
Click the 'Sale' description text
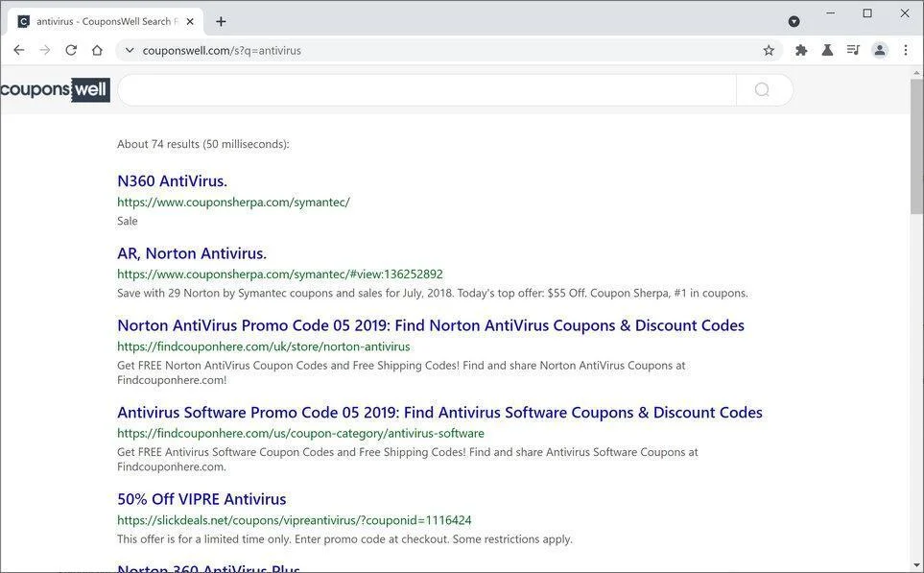point(128,221)
